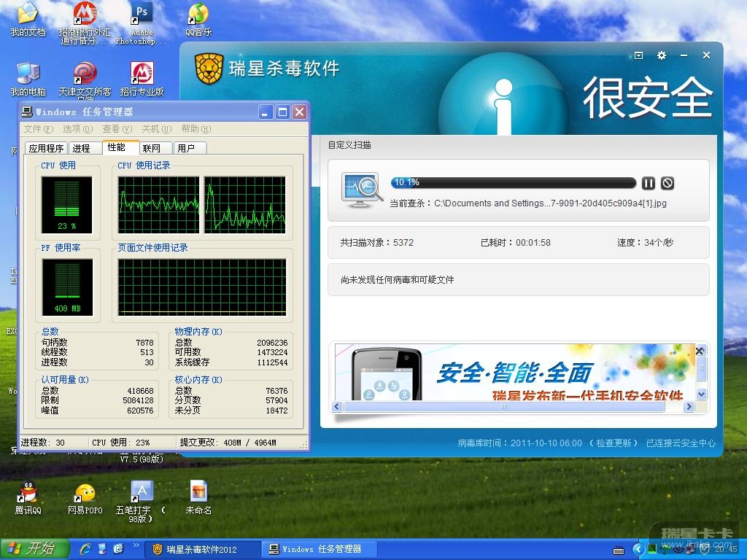Click the CPU usage gauge showing 23%

coord(66,204)
